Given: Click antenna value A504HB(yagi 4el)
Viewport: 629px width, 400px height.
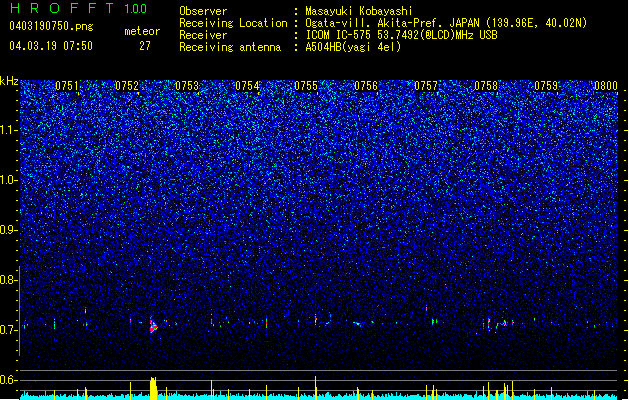Looking at the screenshot, I should (x=353, y=47).
